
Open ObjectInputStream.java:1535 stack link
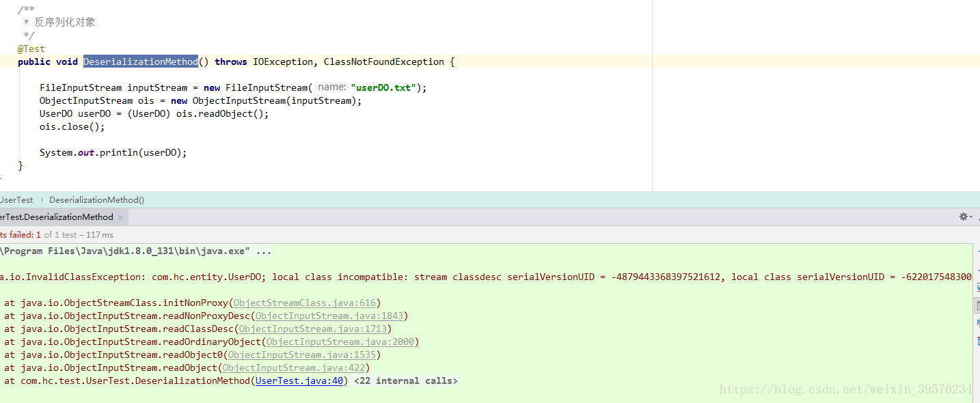[301, 355]
